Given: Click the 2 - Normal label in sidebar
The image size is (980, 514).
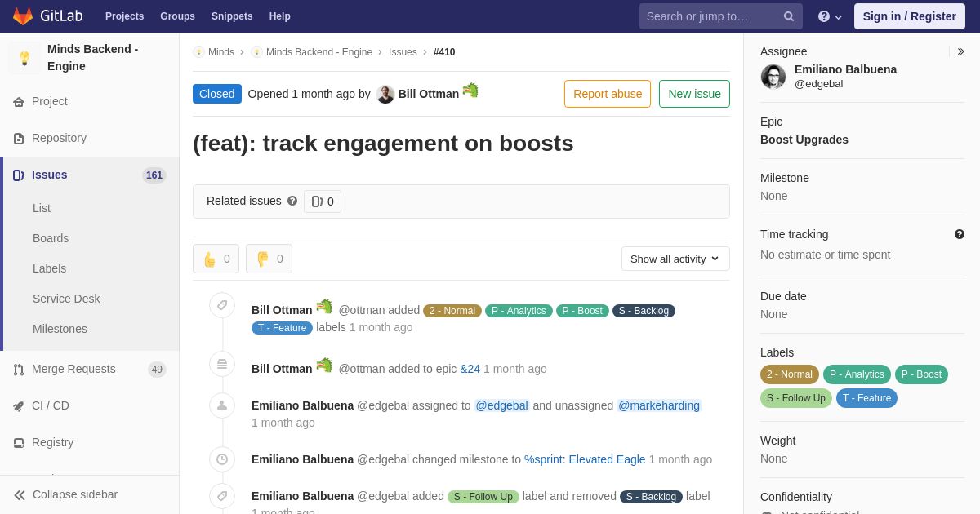Looking at the screenshot, I should [x=790, y=374].
